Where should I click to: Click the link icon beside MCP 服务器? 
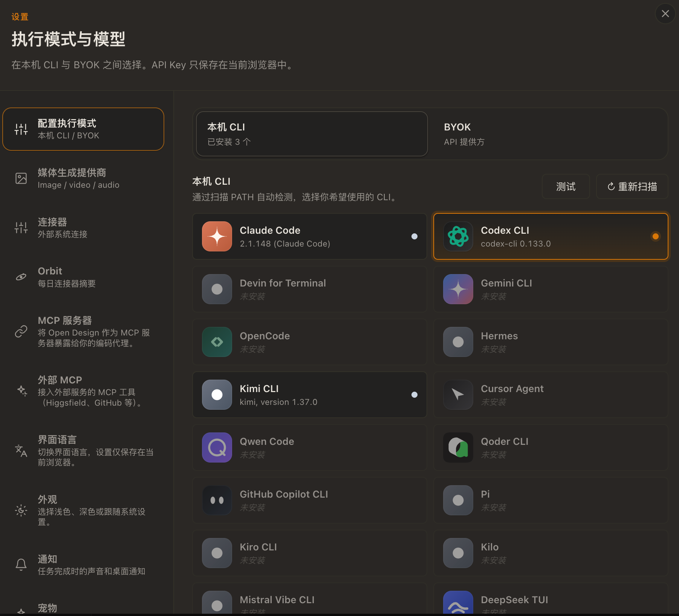(21, 331)
